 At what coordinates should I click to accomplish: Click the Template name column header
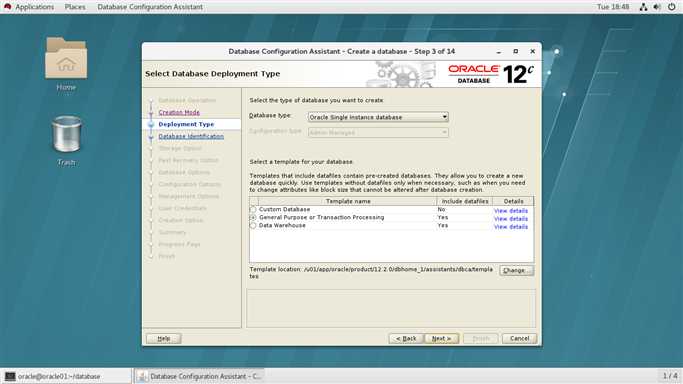click(348, 201)
